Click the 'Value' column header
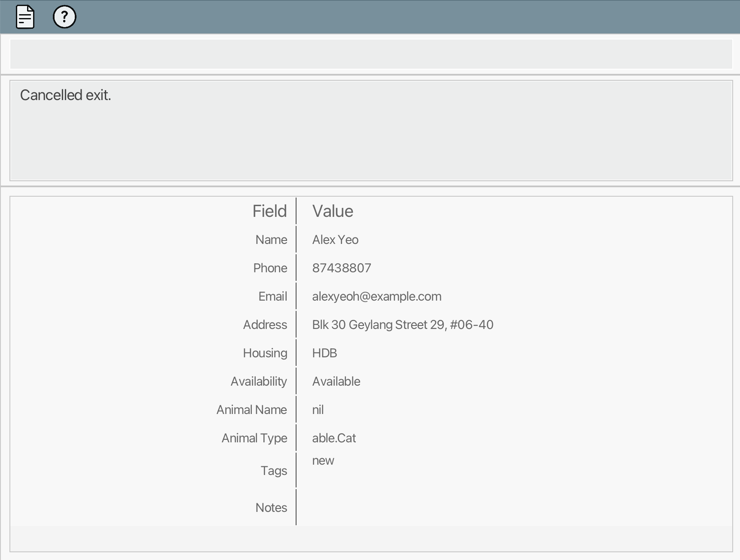The image size is (740, 560). click(333, 211)
